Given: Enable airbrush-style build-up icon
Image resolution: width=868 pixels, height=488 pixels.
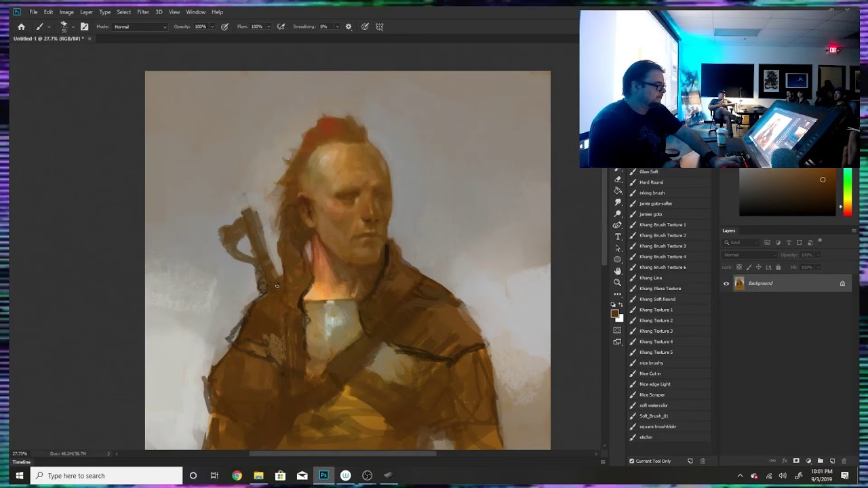Looking at the screenshot, I should coord(281,26).
